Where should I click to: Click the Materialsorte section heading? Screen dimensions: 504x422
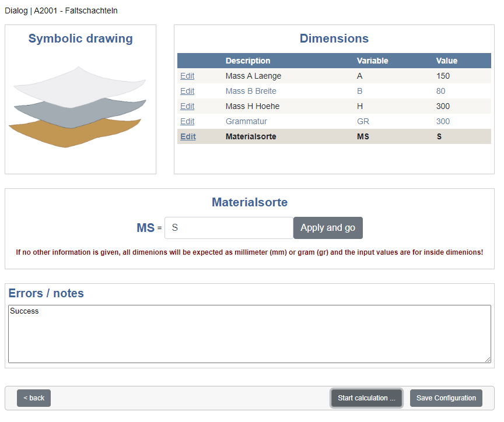pos(250,202)
